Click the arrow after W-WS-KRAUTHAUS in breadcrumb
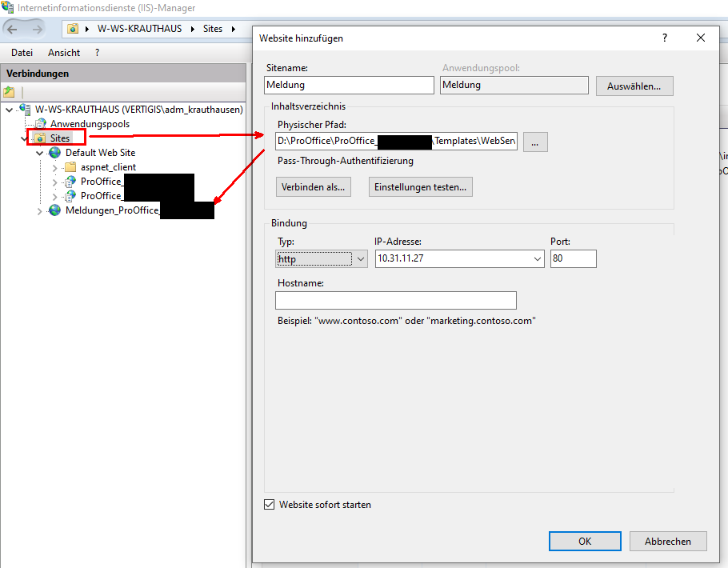Image resolution: width=728 pixels, height=568 pixels. pyautogui.click(x=193, y=29)
